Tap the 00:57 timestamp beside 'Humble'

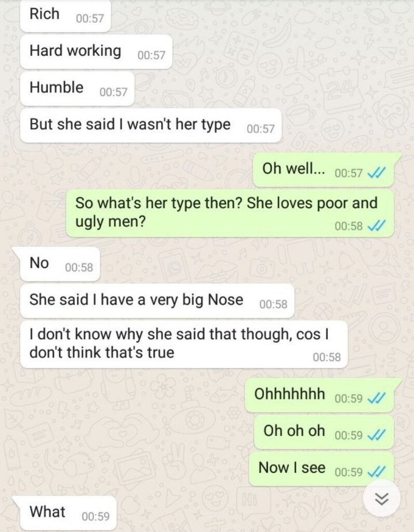point(113,92)
